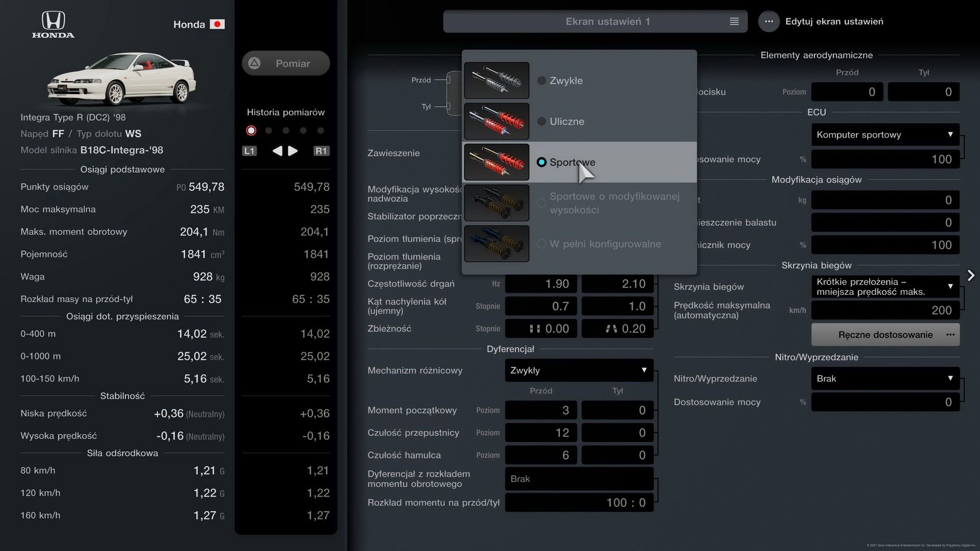
Task: Click the Moc maksymalna 235 KM value
Action: pyautogui.click(x=207, y=209)
